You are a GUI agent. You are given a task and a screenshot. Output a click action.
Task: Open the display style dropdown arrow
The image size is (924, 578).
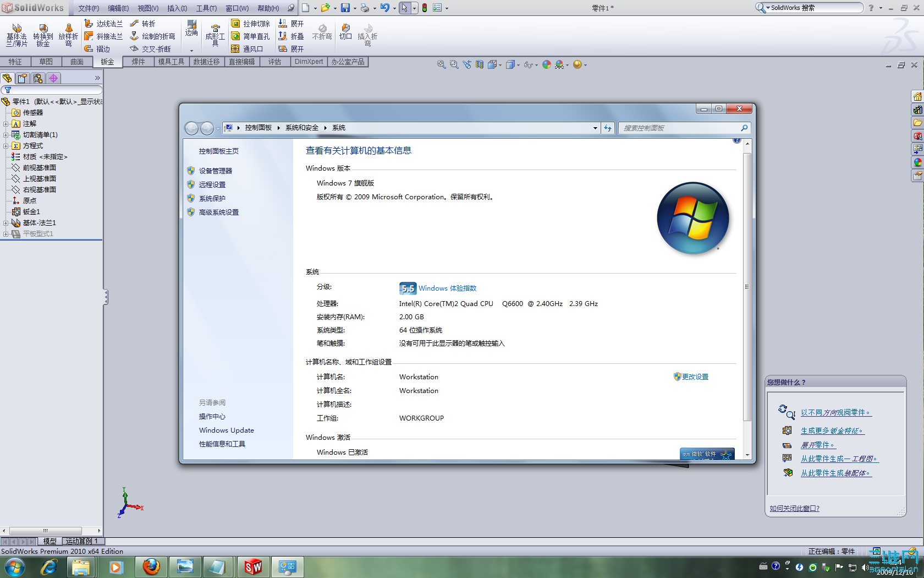(x=518, y=65)
